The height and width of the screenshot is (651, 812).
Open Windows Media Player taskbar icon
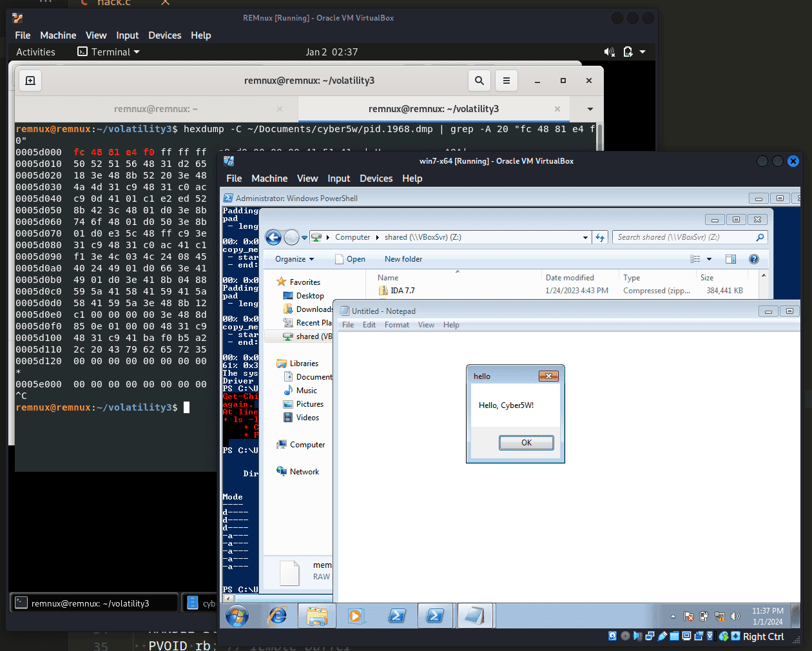[x=355, y=616]
